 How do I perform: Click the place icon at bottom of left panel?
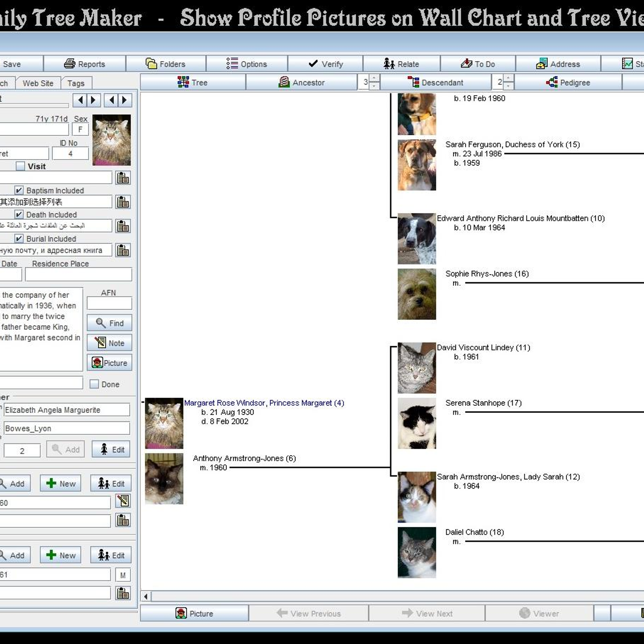click(123, 593)
